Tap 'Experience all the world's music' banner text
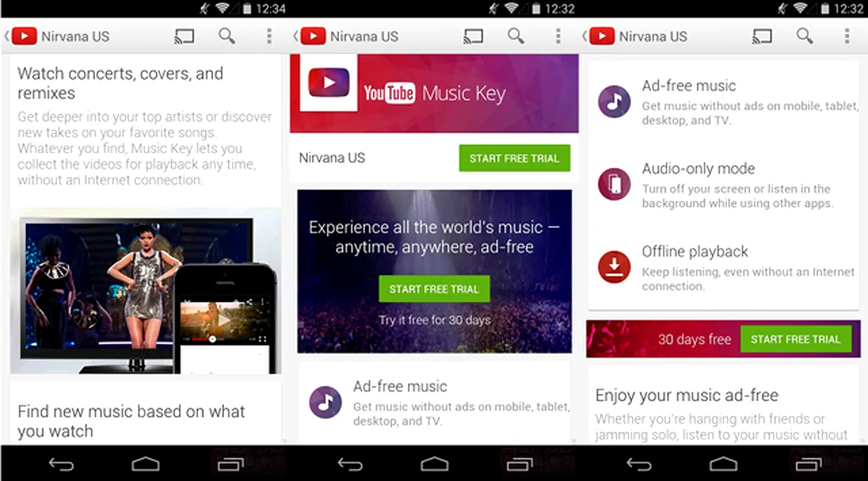Screen dimensions: 868x481 [x=434, y=237]
